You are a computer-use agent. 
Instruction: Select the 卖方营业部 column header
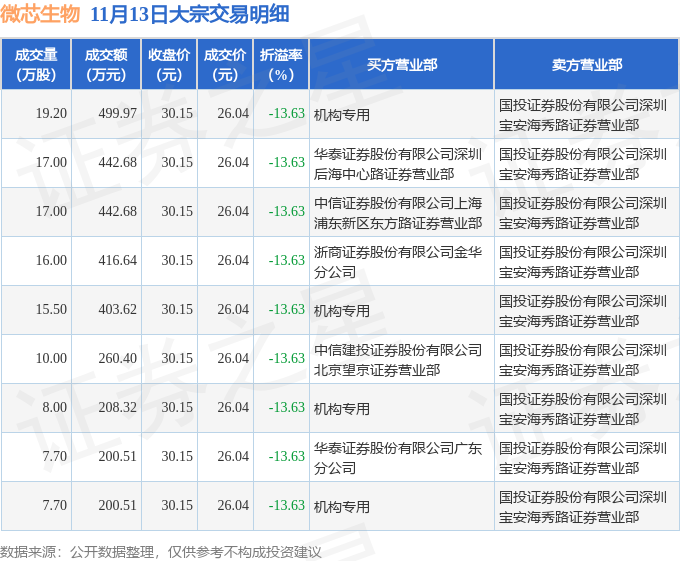586,64
